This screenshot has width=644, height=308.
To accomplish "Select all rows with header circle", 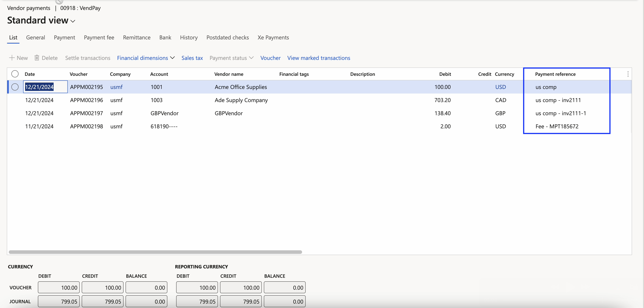I will [15, 74].
